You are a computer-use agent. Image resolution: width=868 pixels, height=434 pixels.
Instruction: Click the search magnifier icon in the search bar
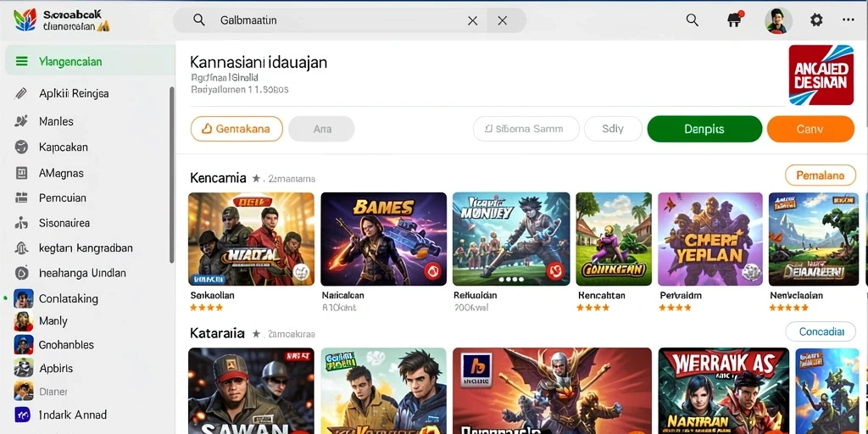coord(198,20)
